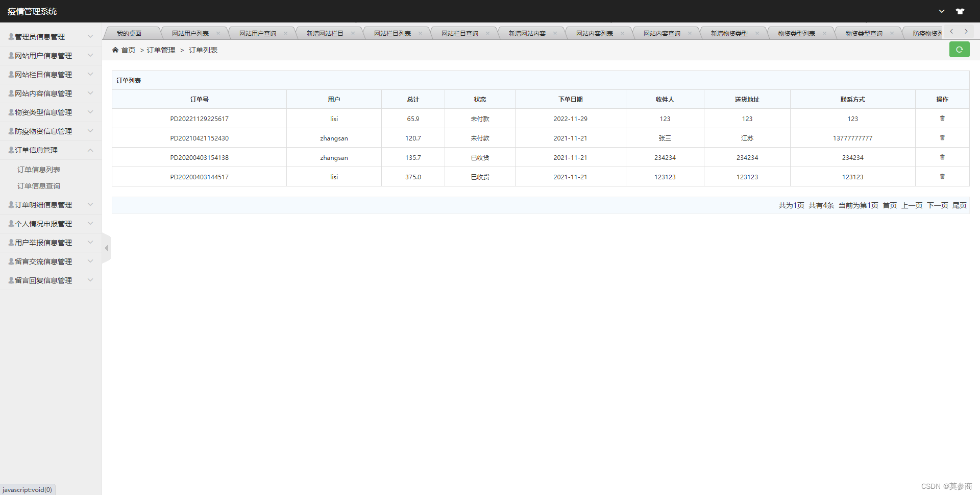Expand 留言回复信息管理 menu

click(x=51, y=280)
